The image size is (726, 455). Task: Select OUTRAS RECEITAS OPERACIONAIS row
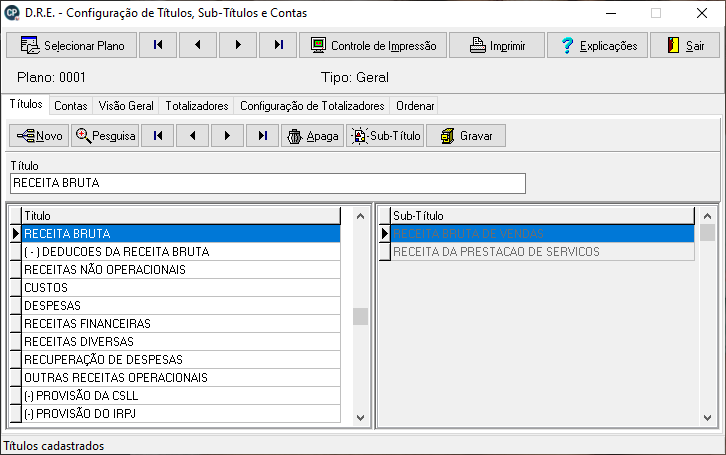[x=181, y=378]
